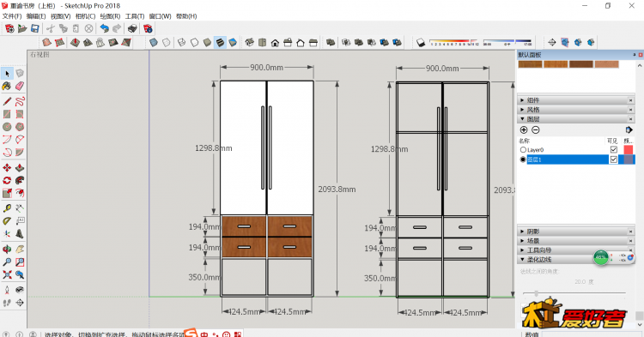Click the shadow time slider bar
Image resolution: width=644 pixels, height=337 pixels.
point(507,42)
